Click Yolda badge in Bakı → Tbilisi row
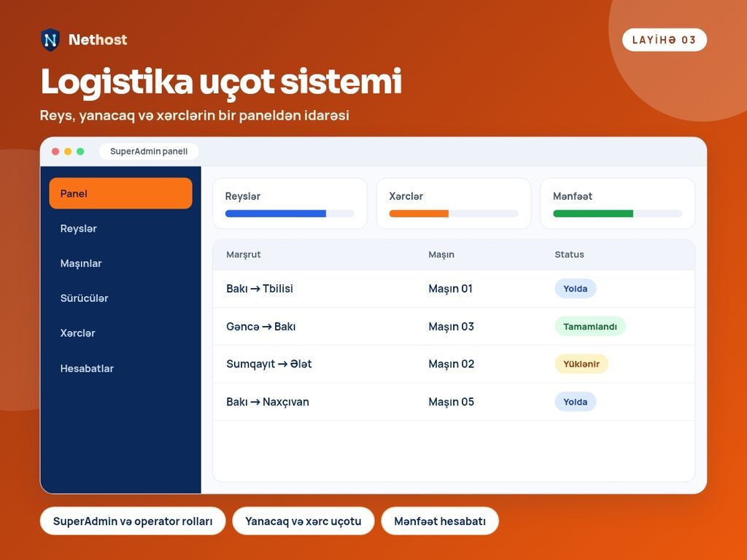Image resolution: width=747 pixels, height=560 pixels. pos(576,289)
